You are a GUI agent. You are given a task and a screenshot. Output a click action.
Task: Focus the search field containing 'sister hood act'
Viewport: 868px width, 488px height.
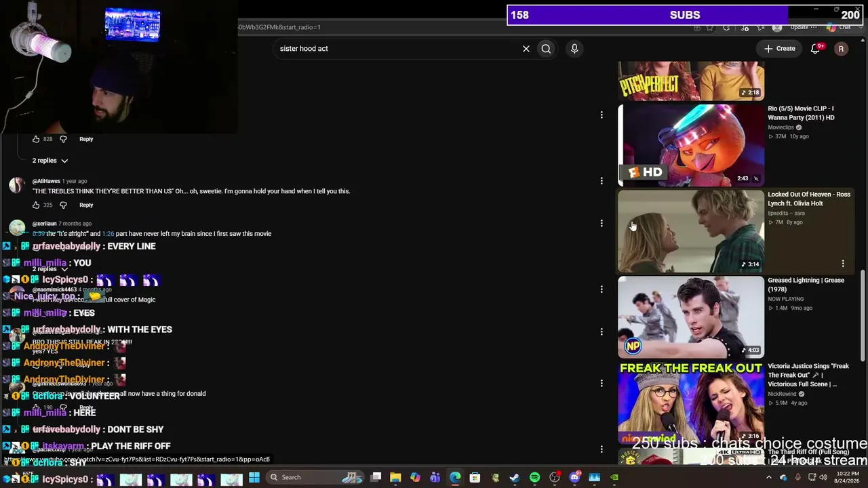(x=397, y=49)
